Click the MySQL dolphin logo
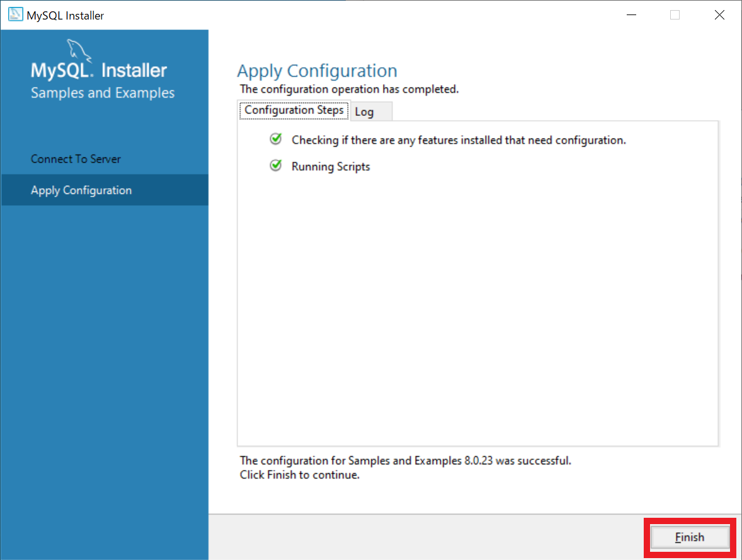This screenshot has height=560, width=742. (79, 50)
